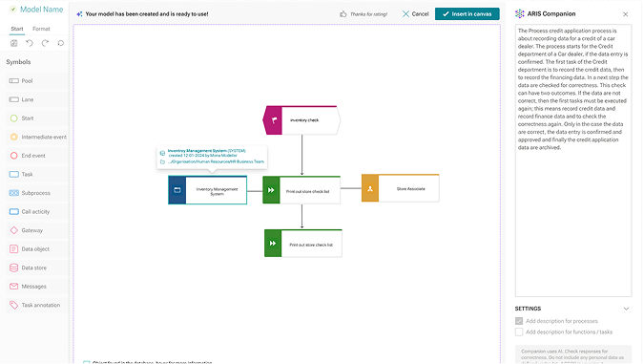This screenshot has height=364, width=644.
Task: Click the green checkmark beside Model Name
Action: [13, 9]
